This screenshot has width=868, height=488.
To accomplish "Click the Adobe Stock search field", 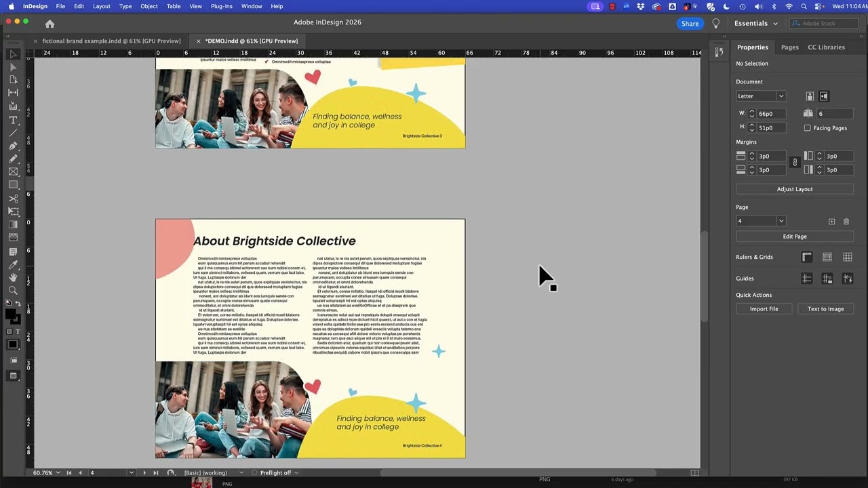I will pos(825,23).
